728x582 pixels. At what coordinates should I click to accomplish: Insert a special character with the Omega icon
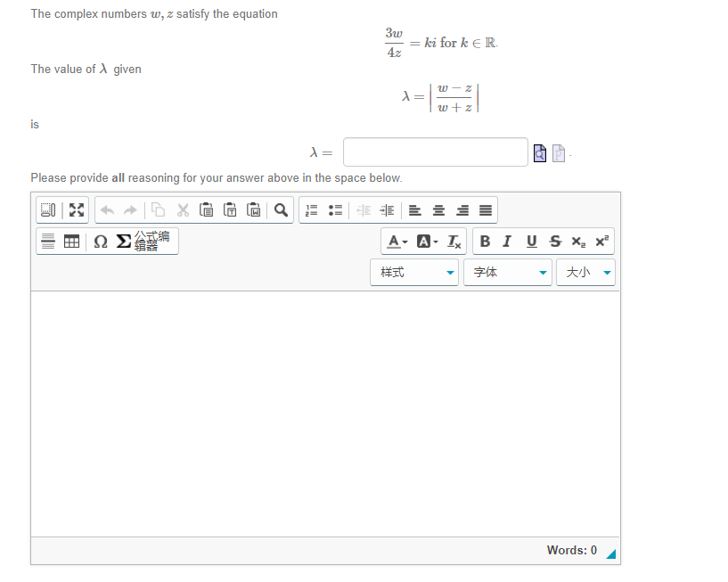coord(100,242)
